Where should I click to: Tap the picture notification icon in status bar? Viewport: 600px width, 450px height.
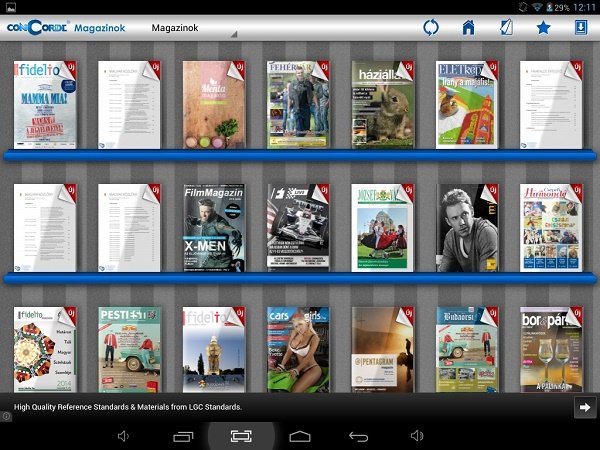pos(11,7)
